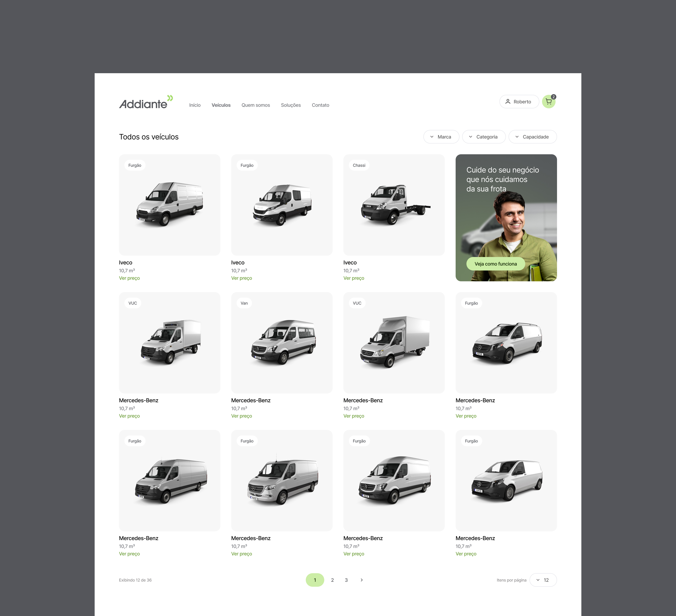Open the shopping cart icon
Image resolution: width=676 pixels, height=616 pixels.
[x=548, y=102]
